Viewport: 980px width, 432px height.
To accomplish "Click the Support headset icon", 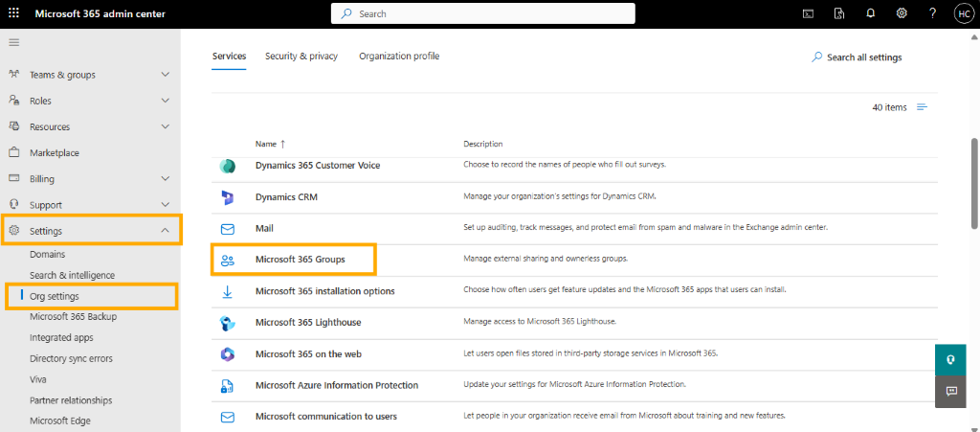I will pos(13,204).
